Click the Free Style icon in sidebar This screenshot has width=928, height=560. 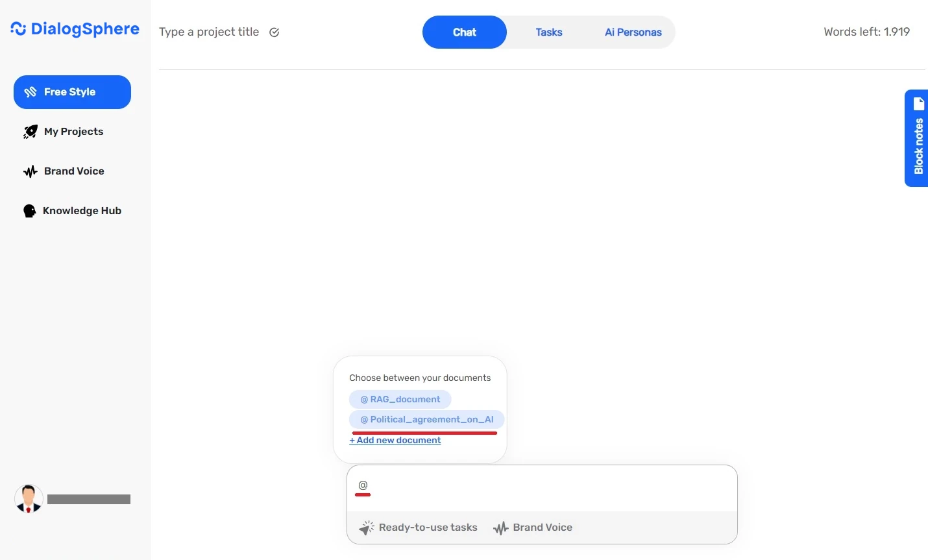(31, 92)
